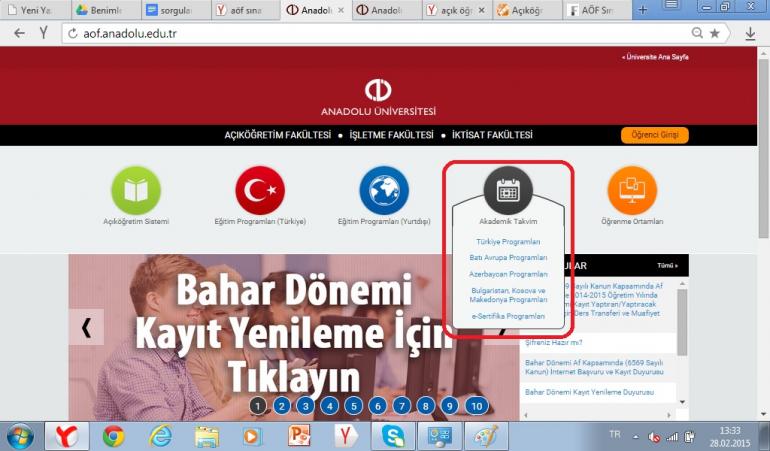Click the Öğrenci Girişi button
Screen dimensions: 770x451
(654, 135)
